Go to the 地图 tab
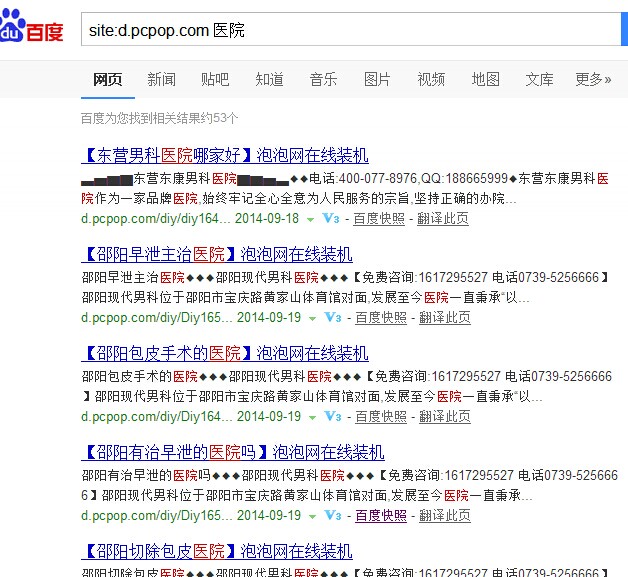This screenshot has height=577, width=628. (x=485, y=79)
